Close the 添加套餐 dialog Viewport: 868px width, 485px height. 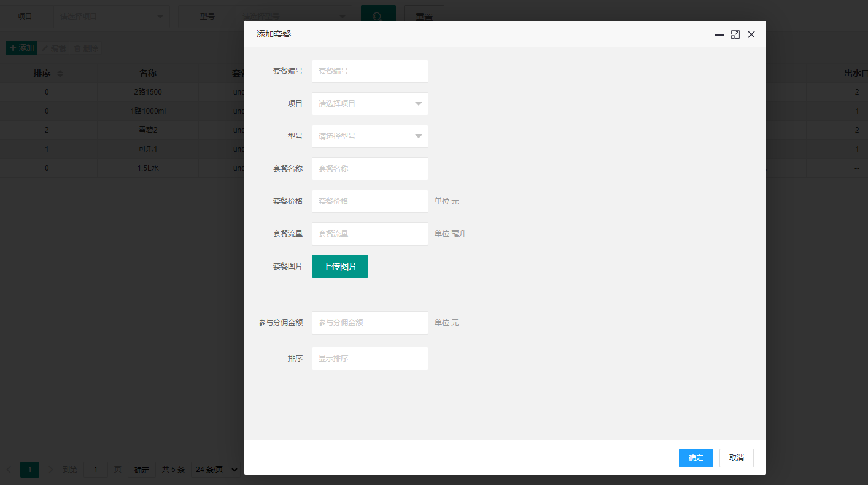coord(751,35)
